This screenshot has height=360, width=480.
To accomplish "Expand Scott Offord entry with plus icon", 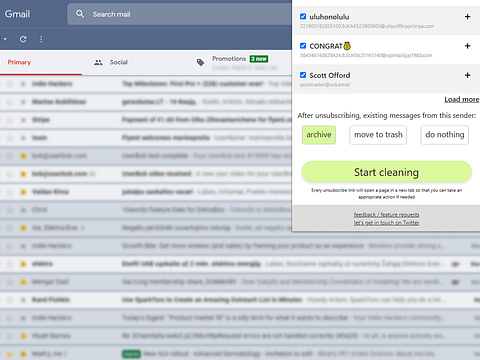I will click(467, 75).
